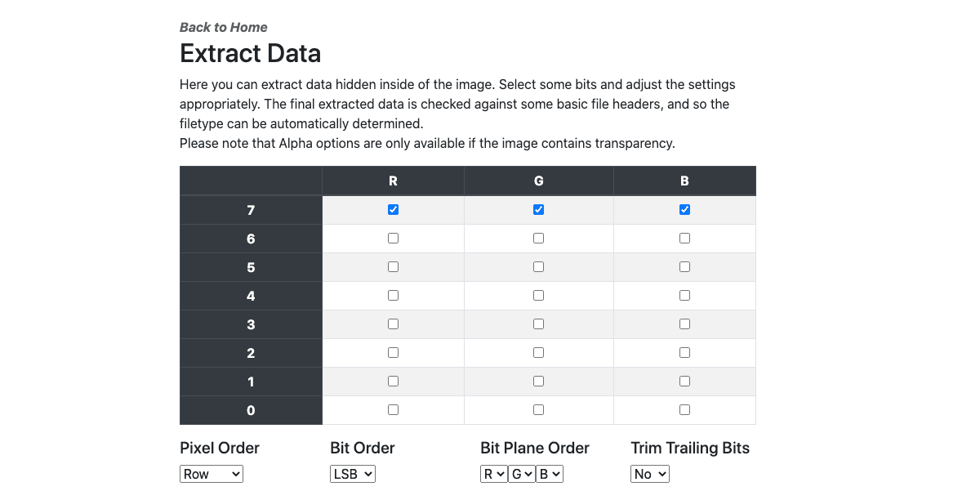Select the R bit 0 checkbox
980x500 pixels.
[393, 410]
